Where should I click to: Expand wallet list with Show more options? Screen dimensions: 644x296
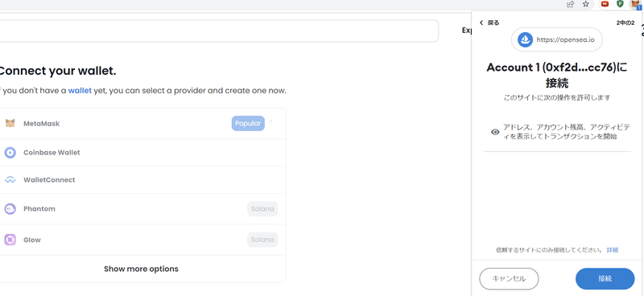tap(142, 269)
